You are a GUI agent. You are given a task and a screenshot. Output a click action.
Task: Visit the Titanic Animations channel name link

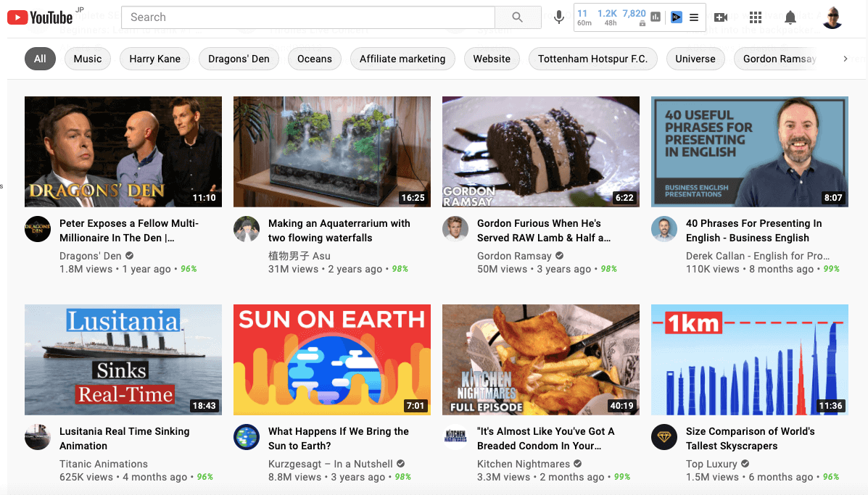[104, 464]
